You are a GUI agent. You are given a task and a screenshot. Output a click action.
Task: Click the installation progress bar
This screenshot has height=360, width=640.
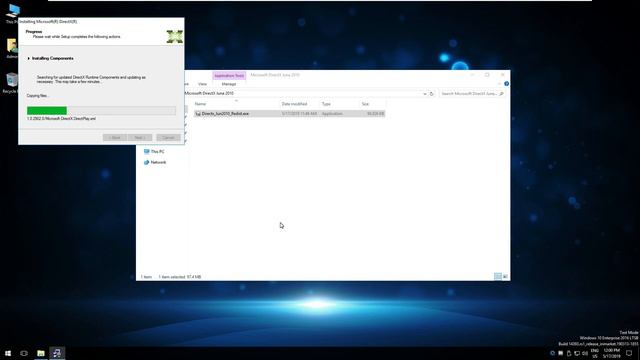tap(101, 111)
